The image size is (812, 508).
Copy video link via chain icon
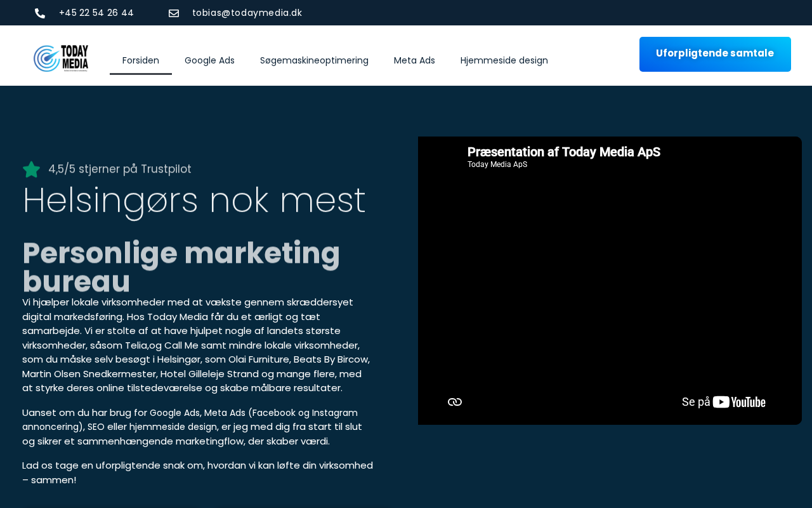tap(455, 402)
